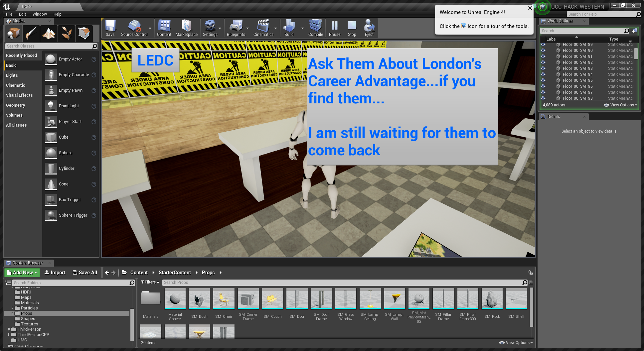Screen dimensions: 644x351
Task: Toggle visibility of Floor_00_SM190
Action: click(543, 51)
